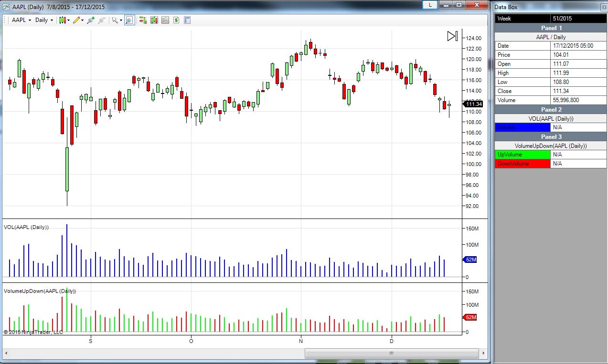Click the arrow cursor pointer icon
This screenshot has height=364, width=608.
pos(115,20)
